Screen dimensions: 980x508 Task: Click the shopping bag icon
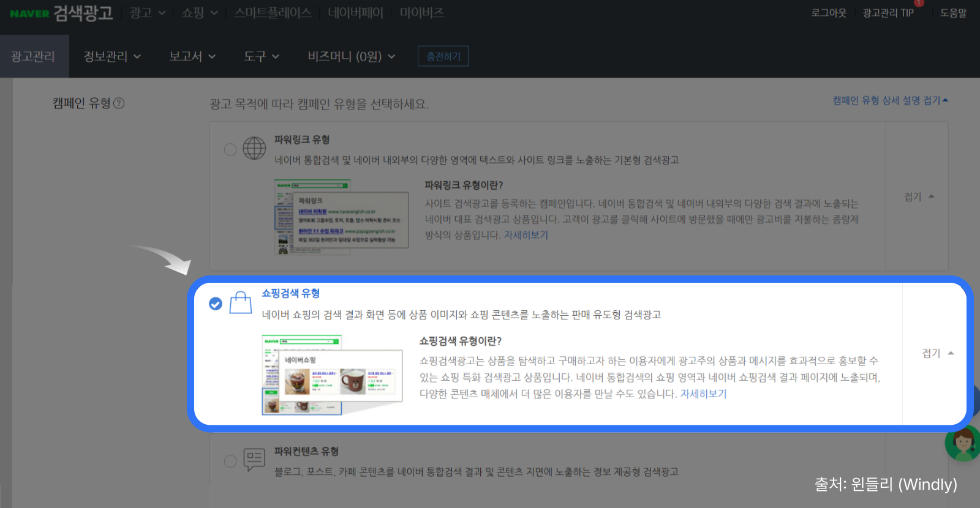[241, 302]
